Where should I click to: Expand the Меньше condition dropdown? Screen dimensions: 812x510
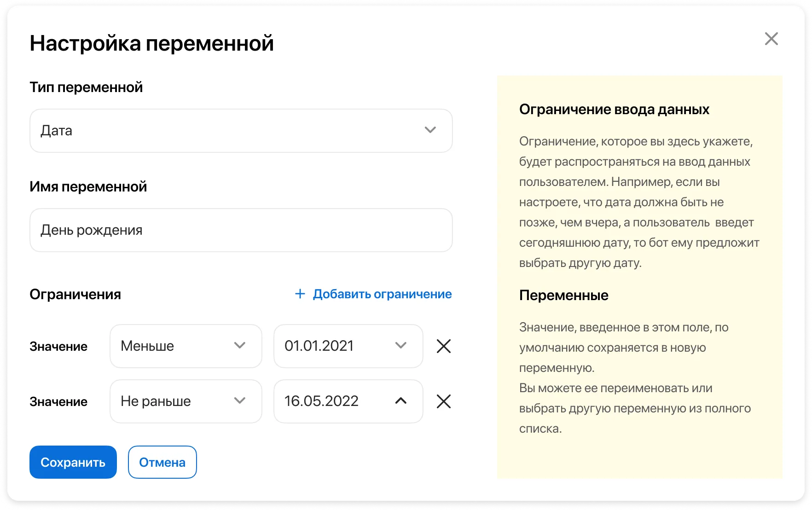click(x=186, y=346)
